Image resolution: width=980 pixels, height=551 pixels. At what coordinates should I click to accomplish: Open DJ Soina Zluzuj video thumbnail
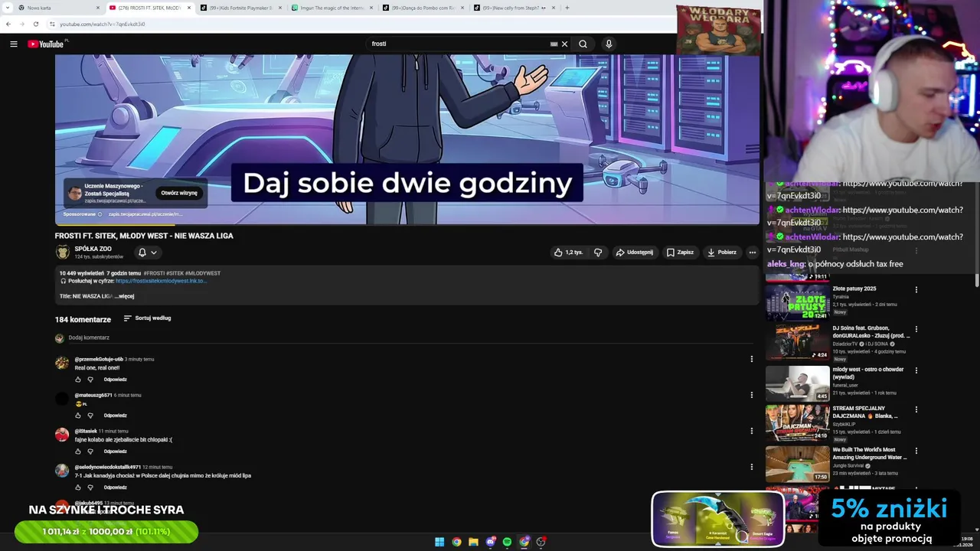pos(797,343)
